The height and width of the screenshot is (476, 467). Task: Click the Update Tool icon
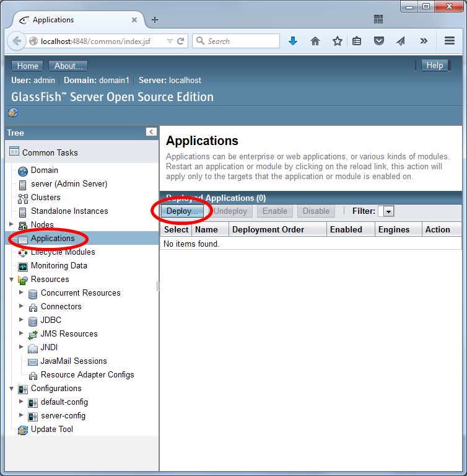(x=23, y=430)
